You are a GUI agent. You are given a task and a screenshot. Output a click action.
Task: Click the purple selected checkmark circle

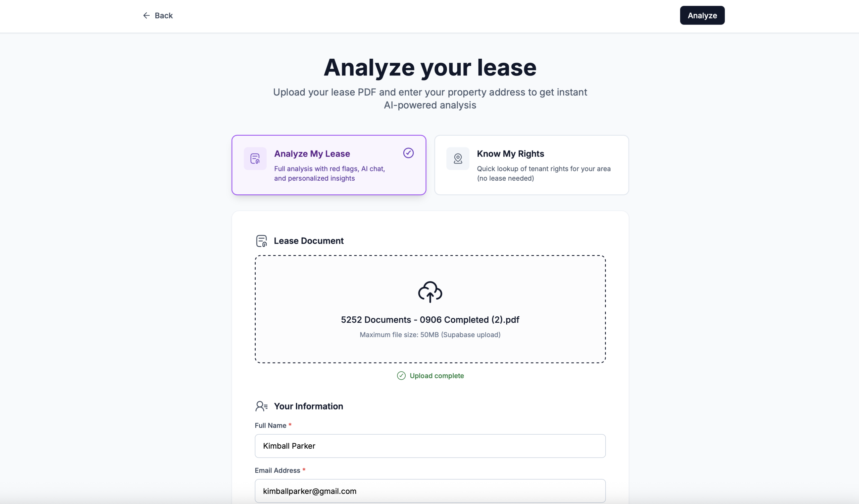(x=408, y=153)
